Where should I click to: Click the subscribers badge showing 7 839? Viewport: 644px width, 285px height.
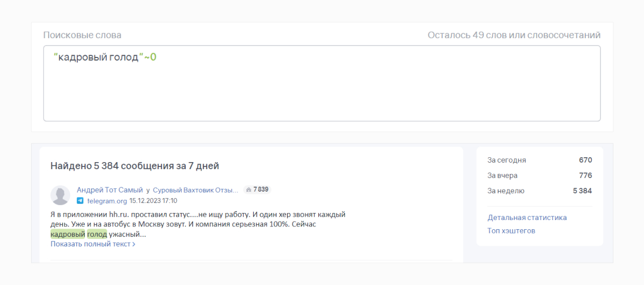coord(257,189)
